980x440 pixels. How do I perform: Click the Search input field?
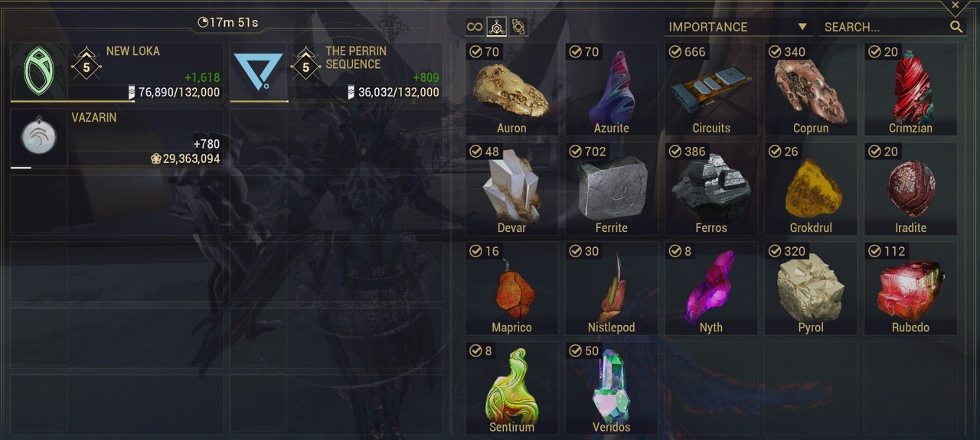(885, 27)
